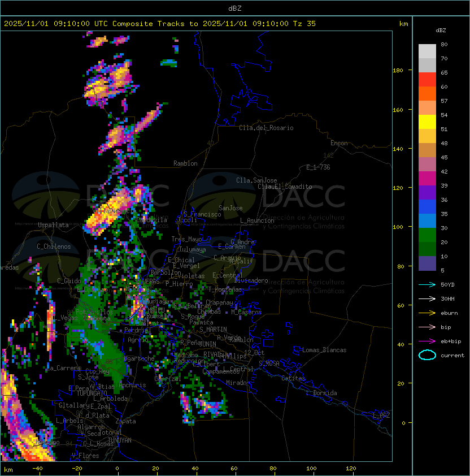Screen dimensions: 470x476
Task: Pick the purple swatch below 39 dBZ
Action: pos(427,192)
